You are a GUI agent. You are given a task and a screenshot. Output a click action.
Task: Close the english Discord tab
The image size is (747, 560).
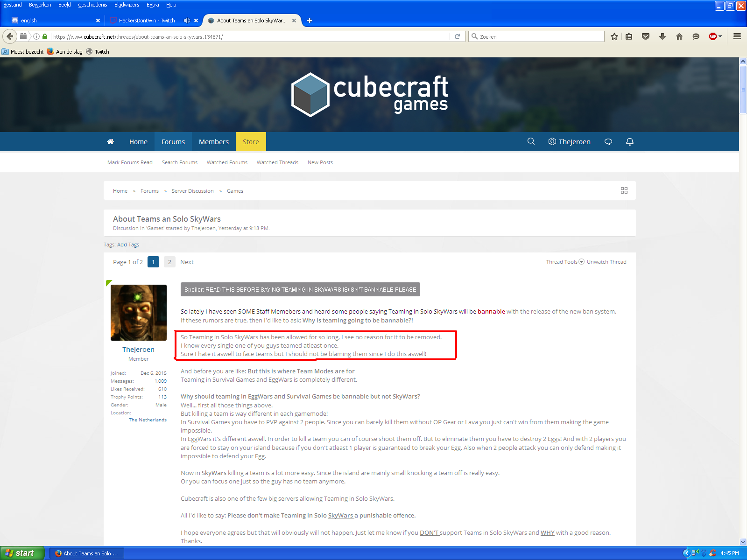(98, 21)
